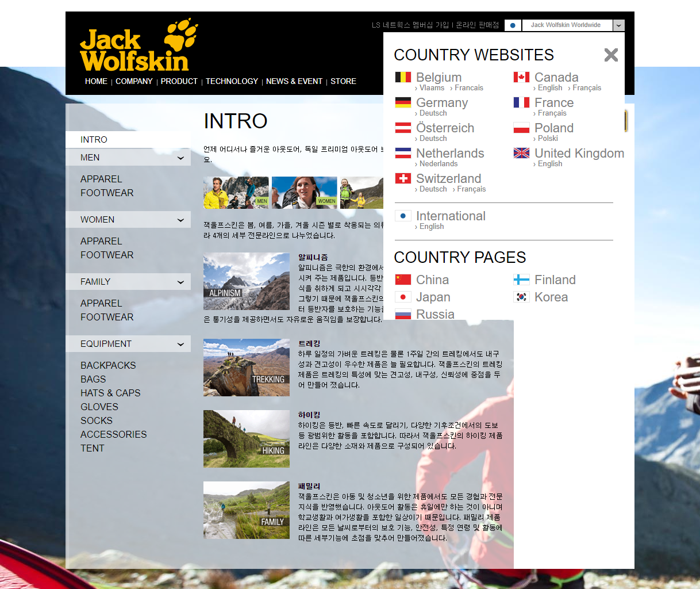
Task: Go to HOME in the navigation bar
Action: (x=96, y=81)
